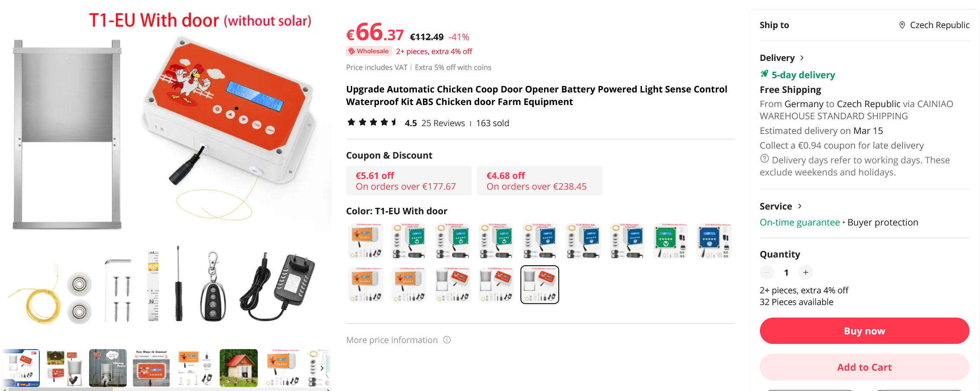Click the star rating icons
This screenshot has width=980, height=391.
click(372, 123)
